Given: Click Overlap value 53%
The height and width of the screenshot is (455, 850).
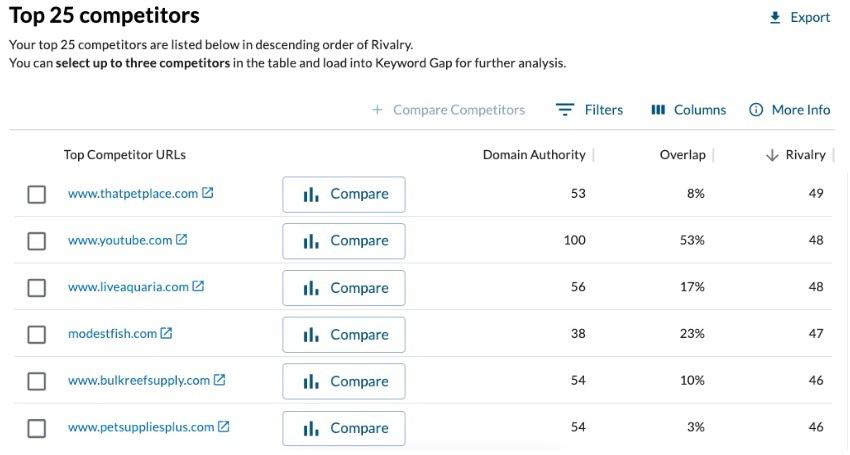Looking at the screenshot, I should click(692, 240).
